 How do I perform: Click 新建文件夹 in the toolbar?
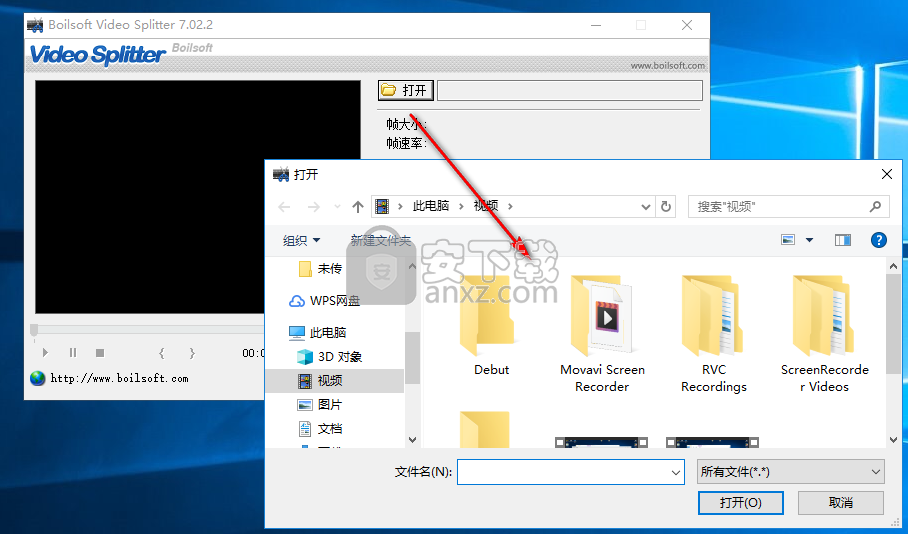pos(381,240)
